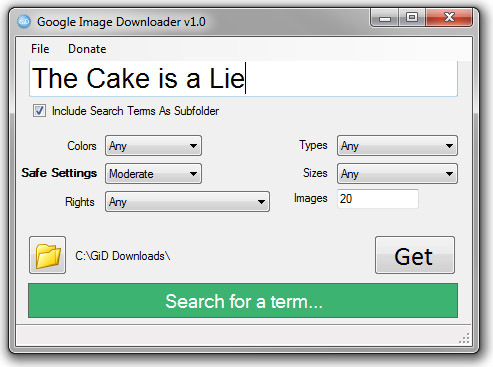Viewport: 493px width, 367px height.
Task: Click the 'Safe Settings' label
Action: (59, 173)
